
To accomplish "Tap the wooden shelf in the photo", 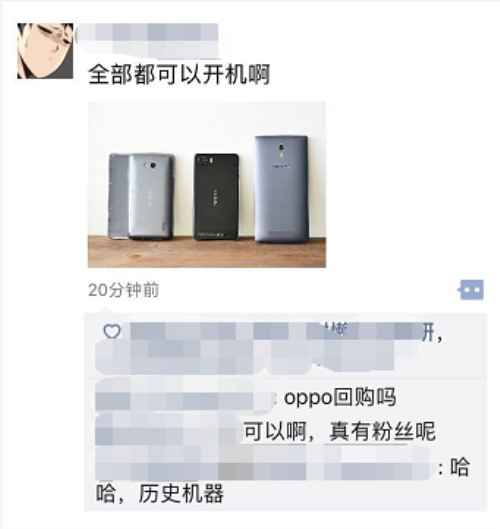I will (x=207, y=252).
